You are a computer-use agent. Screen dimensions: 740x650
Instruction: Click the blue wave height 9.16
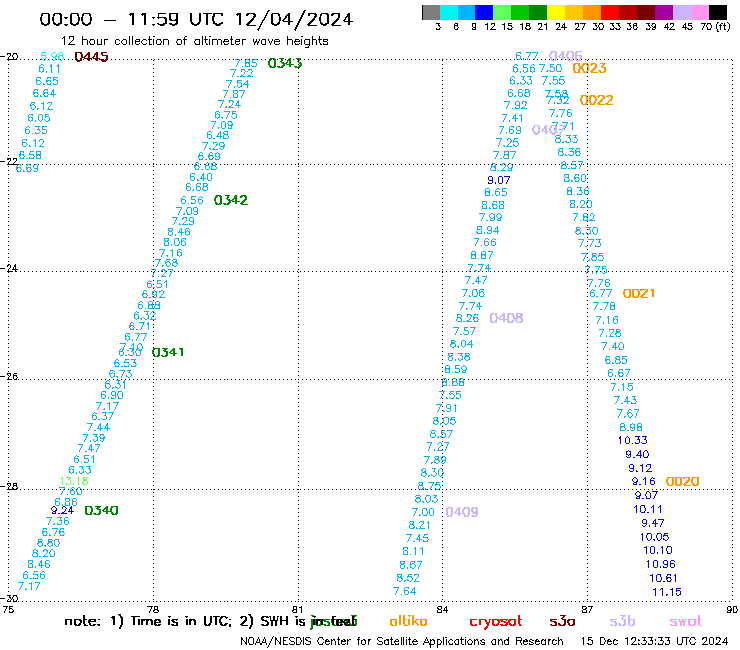[644, 481]
